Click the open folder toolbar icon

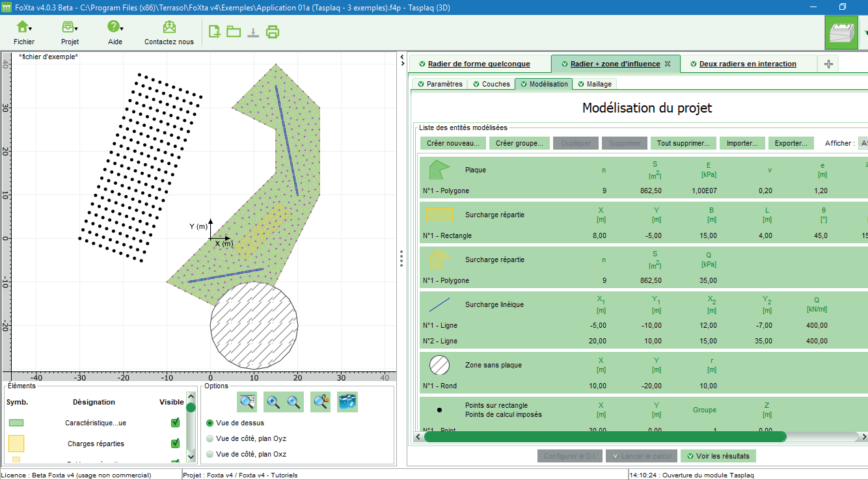tap(234, 31)
